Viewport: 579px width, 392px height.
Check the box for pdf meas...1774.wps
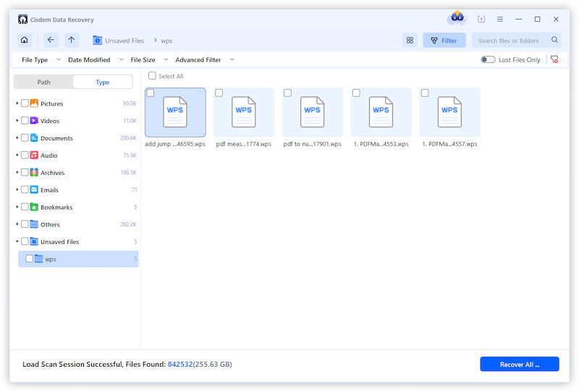click(219, 93)
